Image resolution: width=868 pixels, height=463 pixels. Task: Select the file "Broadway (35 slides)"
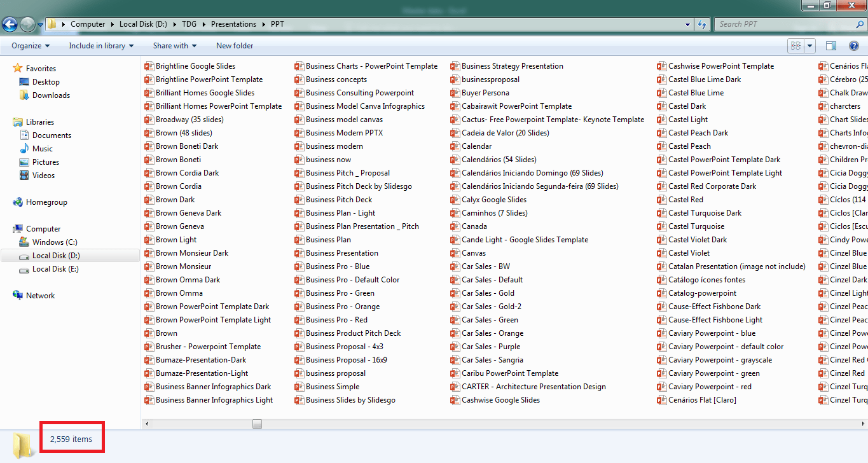[189, 120]
